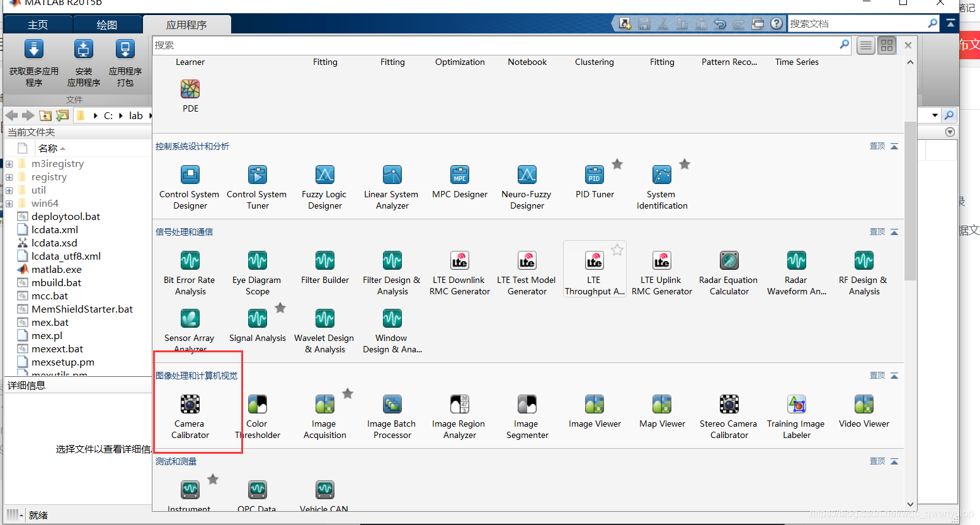Start the Image Batch Processor app

[392, 416]
